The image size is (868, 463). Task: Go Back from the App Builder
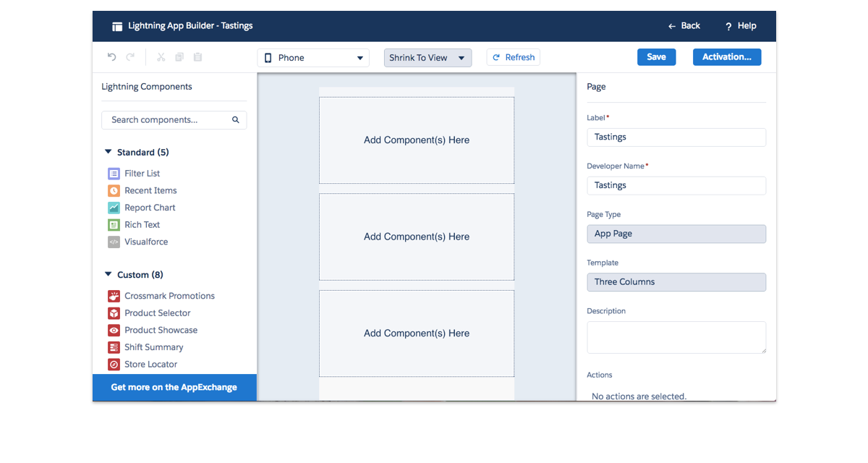pyautogui.click(x=684, y=26)
